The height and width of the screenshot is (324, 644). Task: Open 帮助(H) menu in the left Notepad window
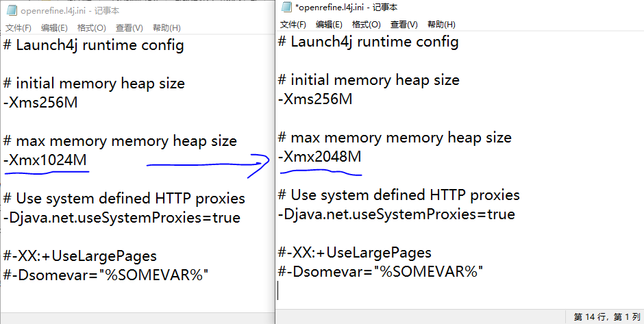pyautogui.click(x=166, y=28)
